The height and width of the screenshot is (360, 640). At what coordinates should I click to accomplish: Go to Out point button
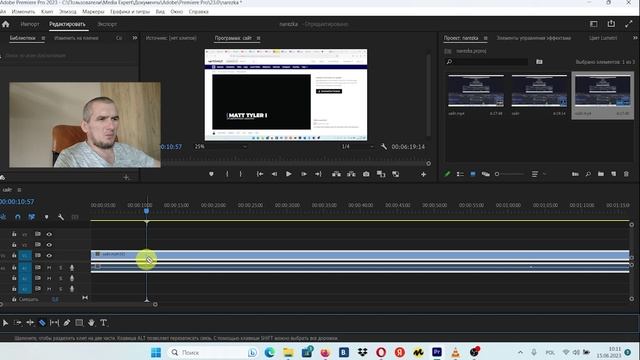point(318,174)
